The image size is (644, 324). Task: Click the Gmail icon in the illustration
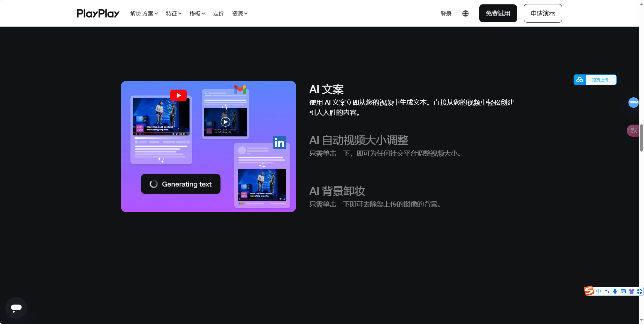[x=240, y=89]
